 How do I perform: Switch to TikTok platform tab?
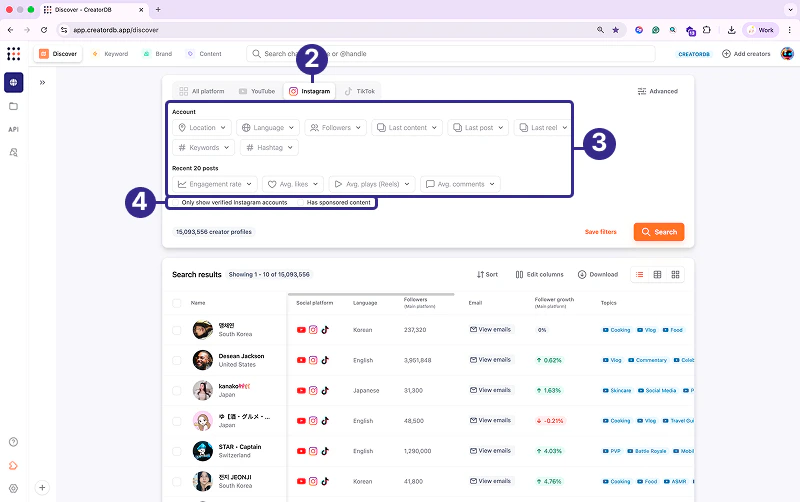click(x=360, y=91)
